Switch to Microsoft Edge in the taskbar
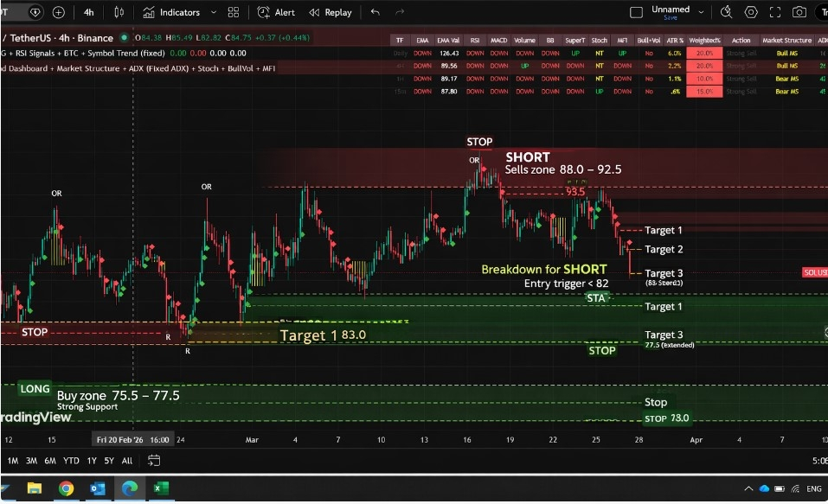The image size is (828, 504). [x=130, y=488]
